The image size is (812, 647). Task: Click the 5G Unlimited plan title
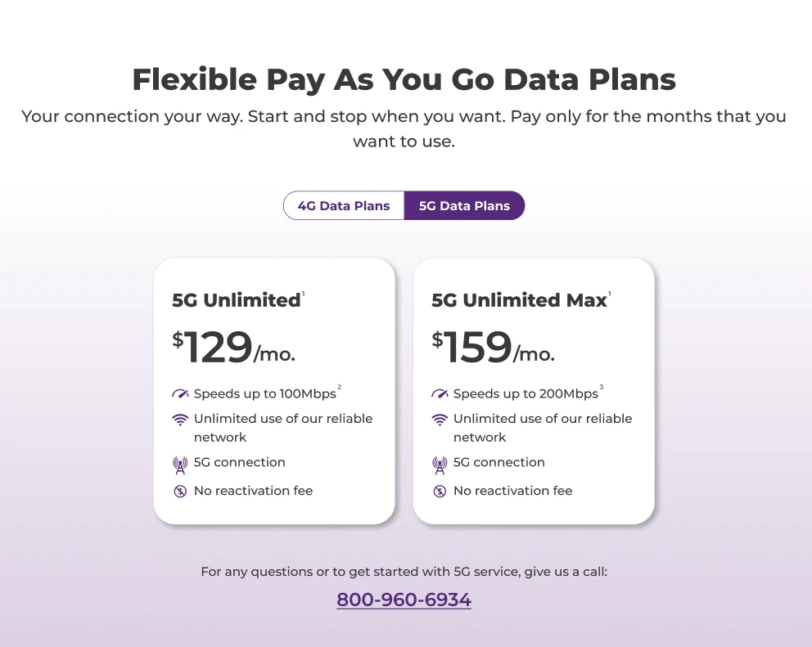pyautogui.click(x=236, y=301)
